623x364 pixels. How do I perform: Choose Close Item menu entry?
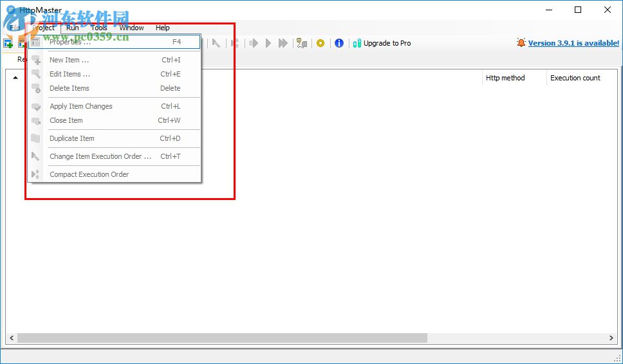(x=114, y=120)
